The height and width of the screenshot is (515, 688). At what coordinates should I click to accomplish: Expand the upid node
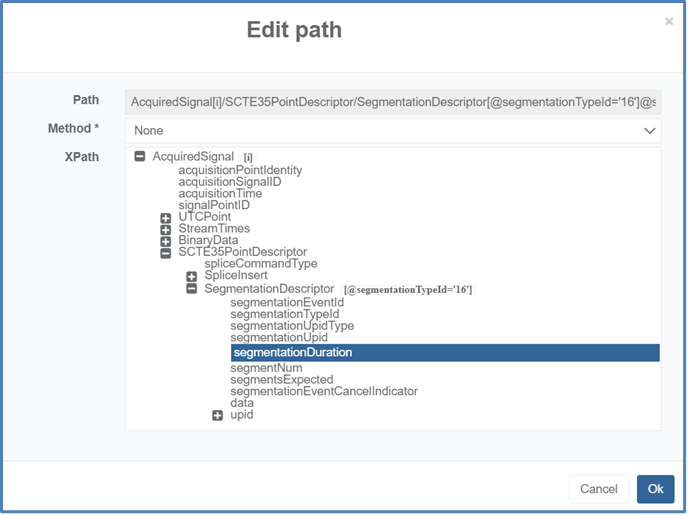pos(218,416)
